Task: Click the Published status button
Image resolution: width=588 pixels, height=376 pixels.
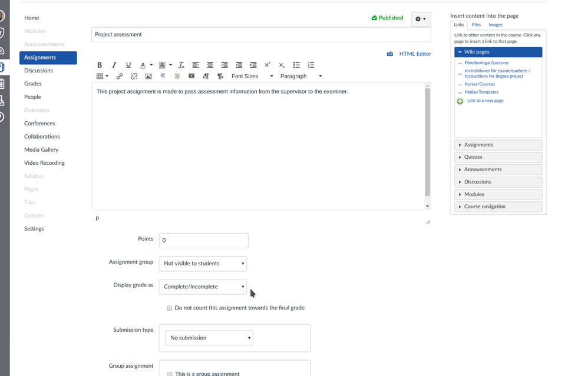Action: tap(387, 18)
